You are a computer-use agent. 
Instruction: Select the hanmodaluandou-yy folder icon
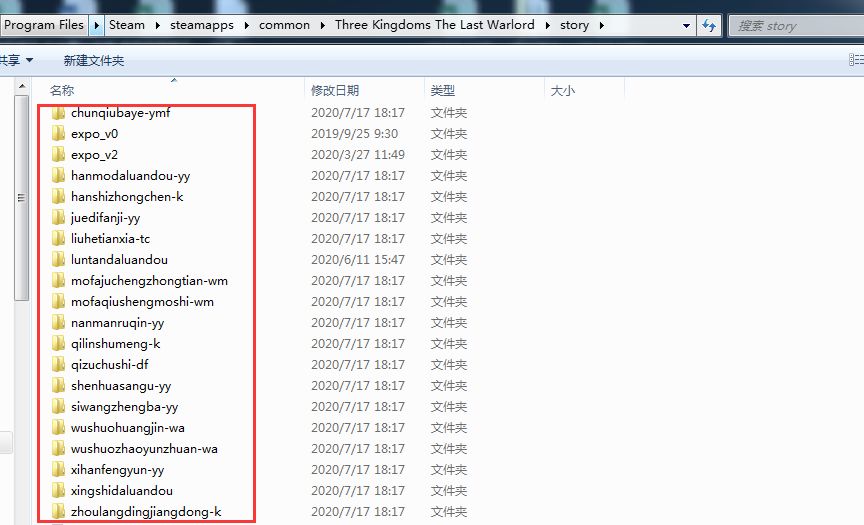[58, 176]
